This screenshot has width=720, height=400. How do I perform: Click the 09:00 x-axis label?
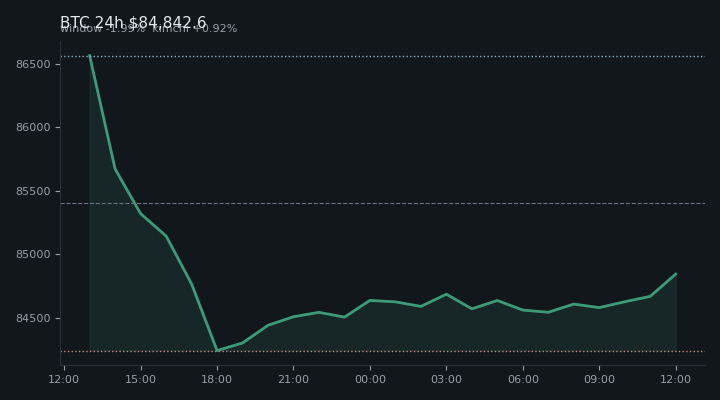click(599, 379)
